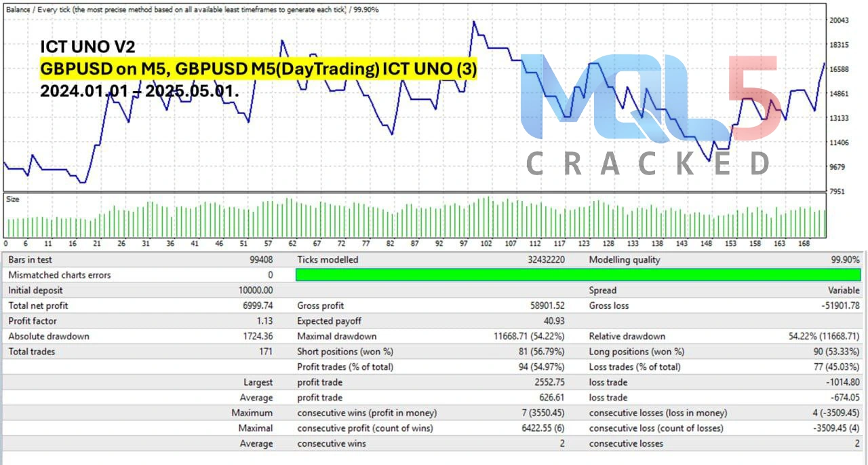868x465 pixels.
Task: Click the "Profit trades (% of total)" label
Action: [345, 367]
